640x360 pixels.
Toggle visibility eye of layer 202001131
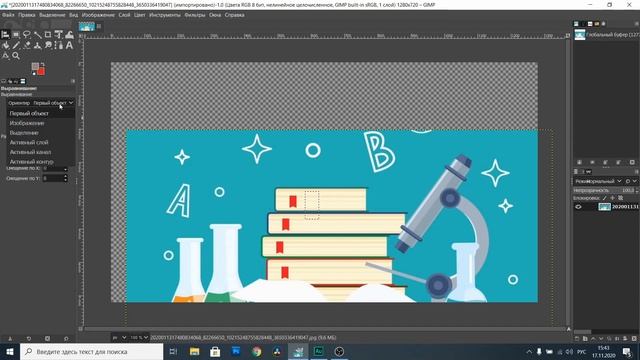click(x=578, y=207)
